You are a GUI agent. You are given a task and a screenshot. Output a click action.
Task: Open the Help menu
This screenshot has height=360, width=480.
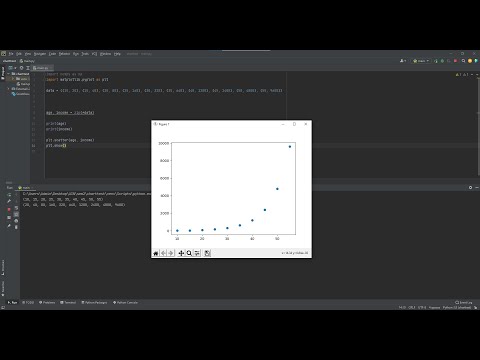pyautogui.click(x=117, y=54)
